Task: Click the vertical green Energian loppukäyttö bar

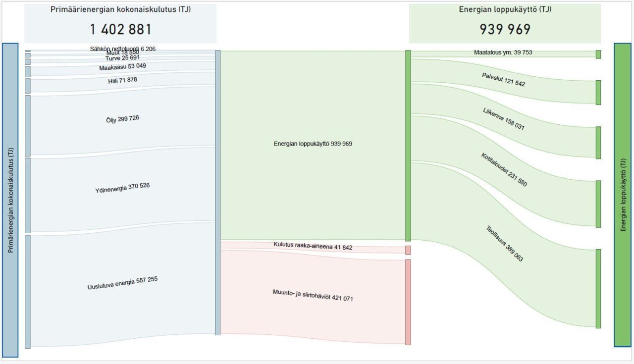Action: point(623,195)
